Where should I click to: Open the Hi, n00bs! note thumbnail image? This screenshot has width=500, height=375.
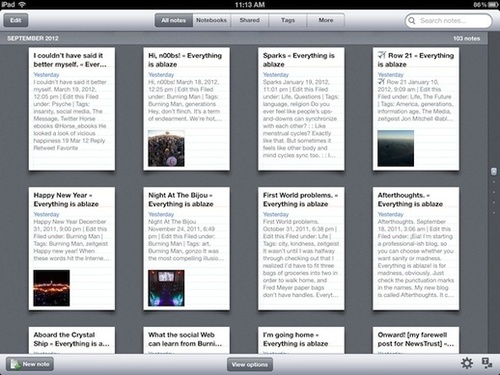166,148
